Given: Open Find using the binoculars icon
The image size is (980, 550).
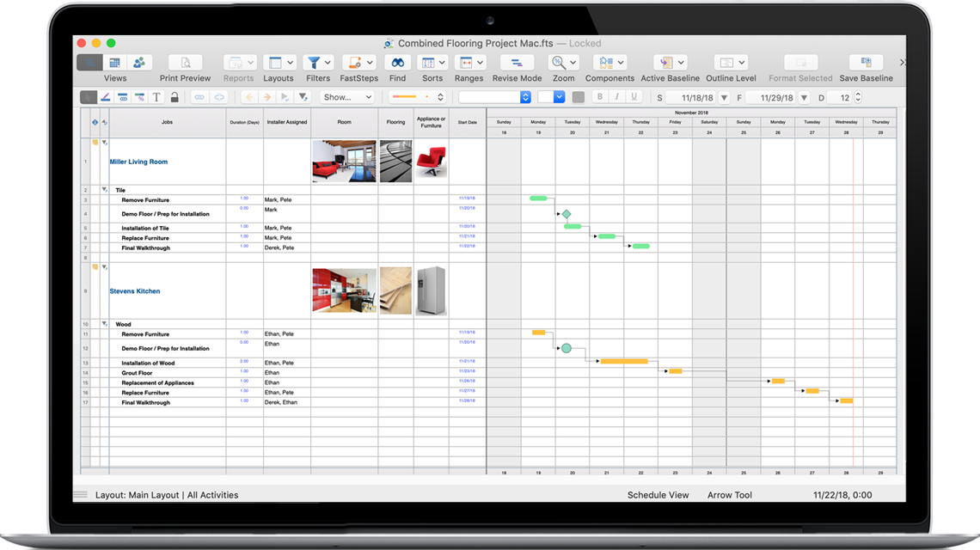Looking at the screenshot, I should click(396, 63).
